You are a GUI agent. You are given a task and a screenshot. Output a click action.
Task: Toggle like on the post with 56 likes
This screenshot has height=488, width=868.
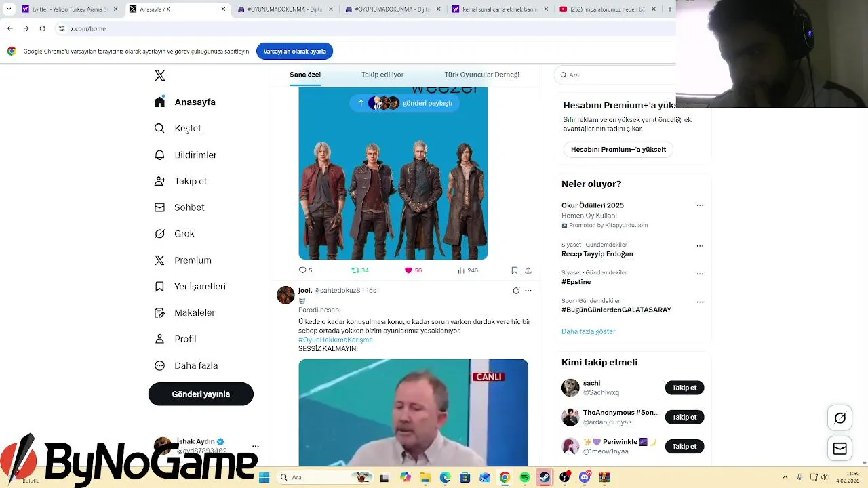413,270
